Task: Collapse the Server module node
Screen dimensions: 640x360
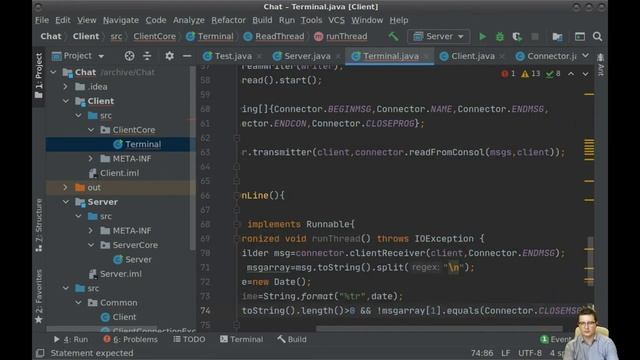Action: tap(66, 202)
